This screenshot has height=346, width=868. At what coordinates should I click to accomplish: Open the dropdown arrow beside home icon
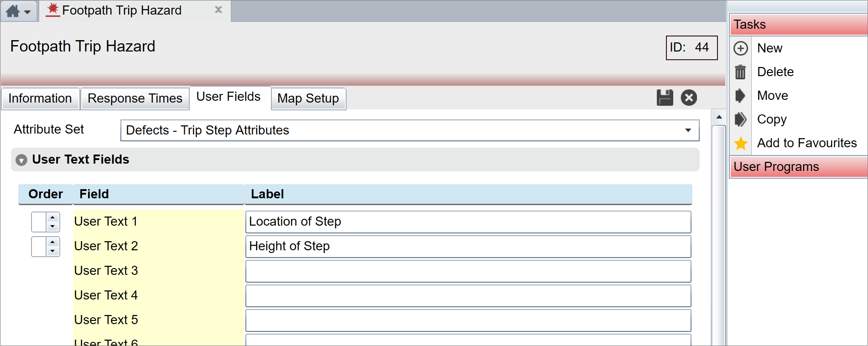(28, 12)
